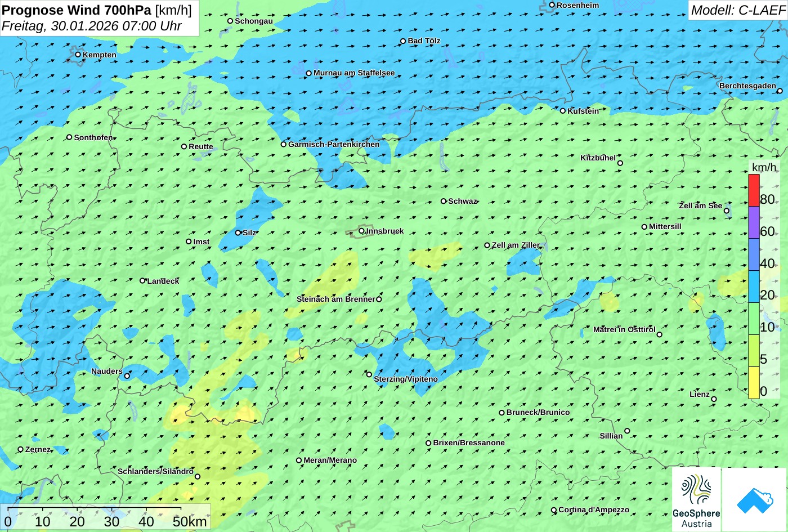Click the Landeck marker circle
The image size is (788, 532).
tap(142, 280)
